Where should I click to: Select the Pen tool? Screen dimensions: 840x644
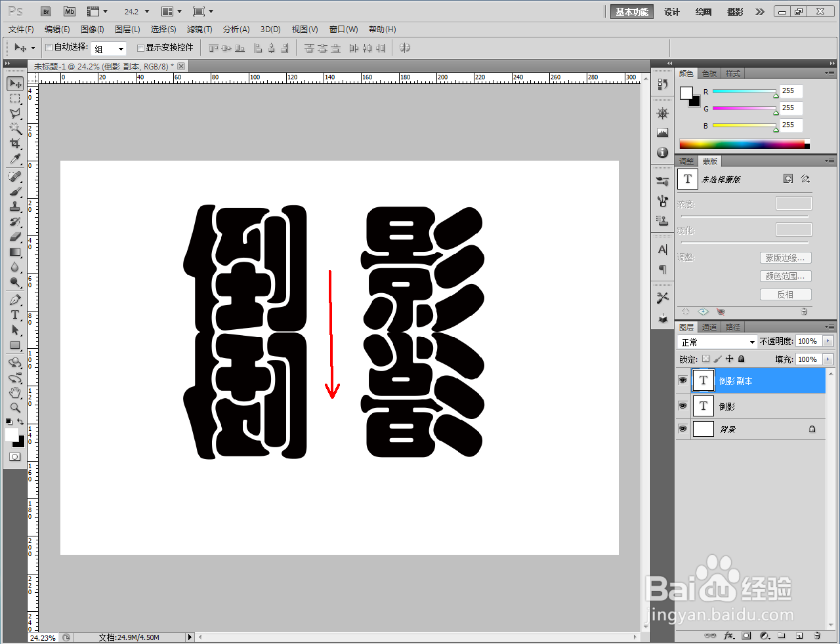coord(14,299)
